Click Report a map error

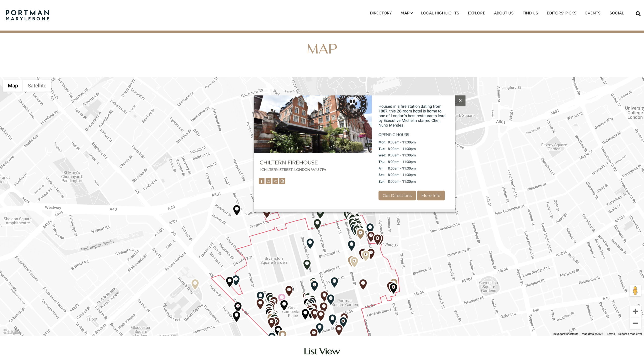click(x=630, y=334)
